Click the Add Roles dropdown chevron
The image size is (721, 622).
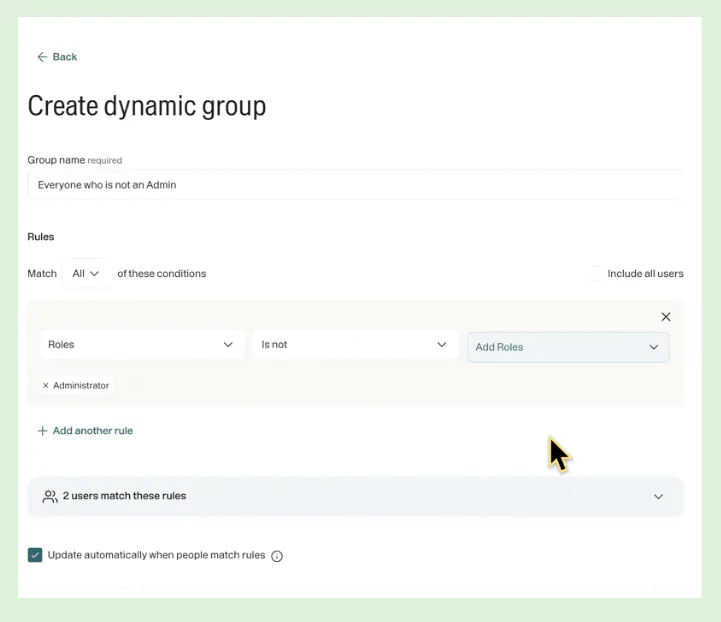pos(654,347)
